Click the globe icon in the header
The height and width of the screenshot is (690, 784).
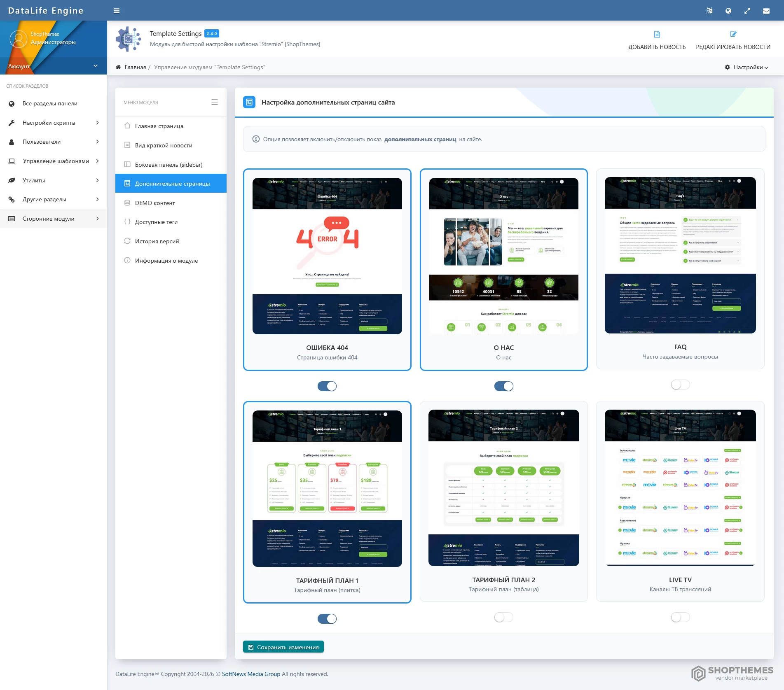tap(728, 11)
